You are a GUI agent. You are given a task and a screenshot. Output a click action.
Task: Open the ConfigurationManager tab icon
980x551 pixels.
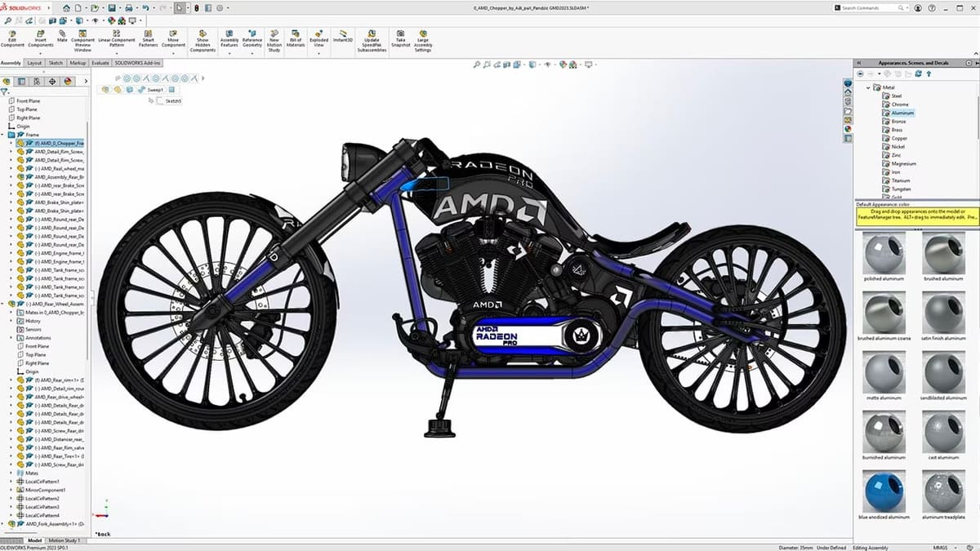click(37, 82)
